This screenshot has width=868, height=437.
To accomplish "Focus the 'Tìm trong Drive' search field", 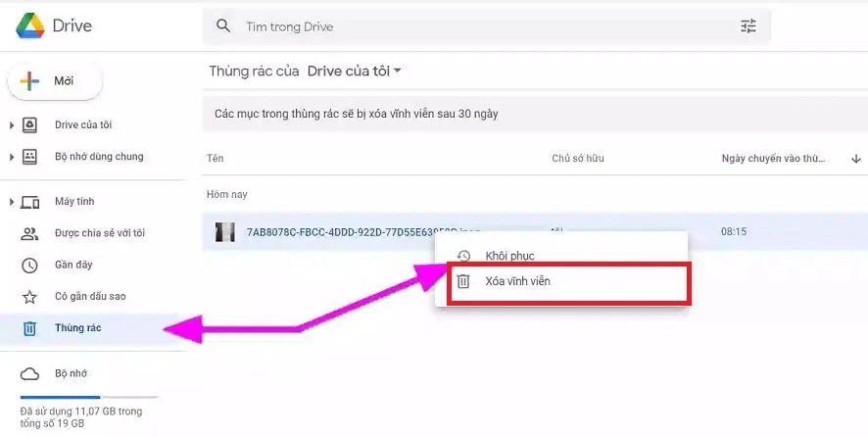I will (x=487, y=26).
